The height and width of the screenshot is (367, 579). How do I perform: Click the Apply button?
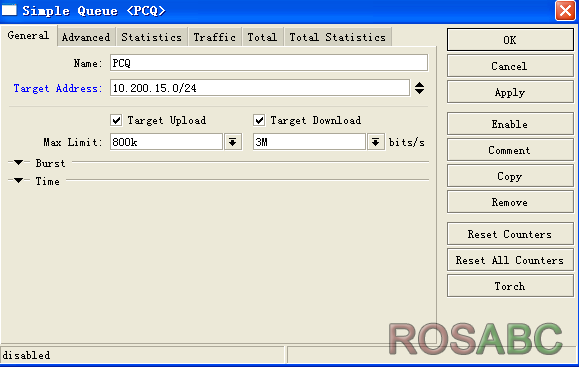click(x=510, y=92)
